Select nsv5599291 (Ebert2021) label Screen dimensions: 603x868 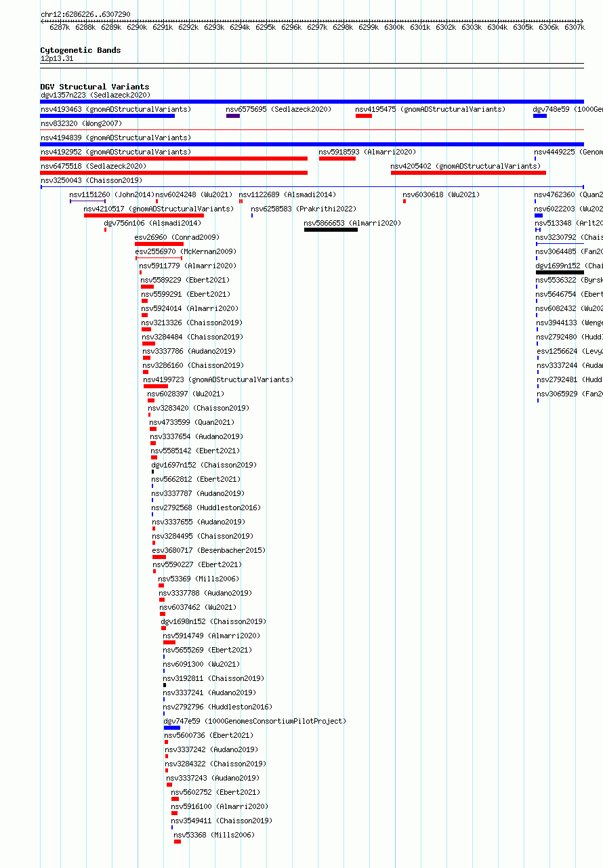point(186,294)
